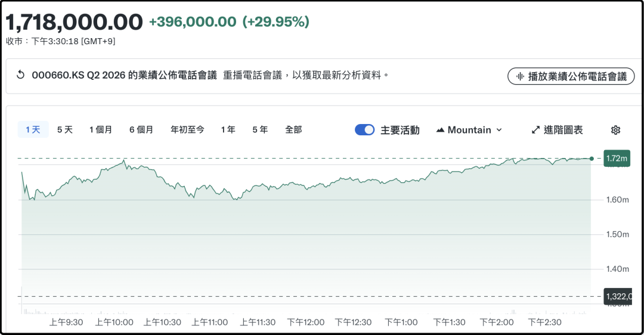644x335 pixels.
Task: Select the 5 年 range tab
Action: (260, 130)
